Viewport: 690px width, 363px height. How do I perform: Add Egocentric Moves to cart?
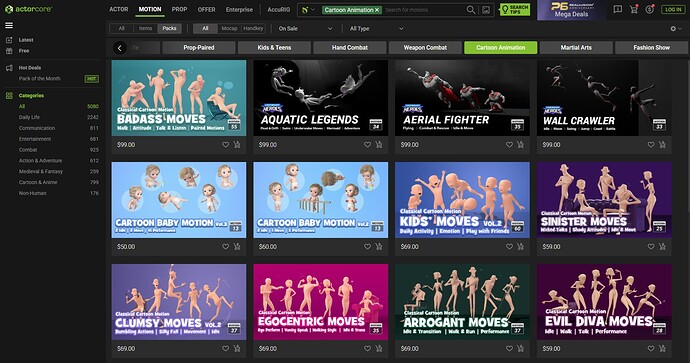[379, 348]
